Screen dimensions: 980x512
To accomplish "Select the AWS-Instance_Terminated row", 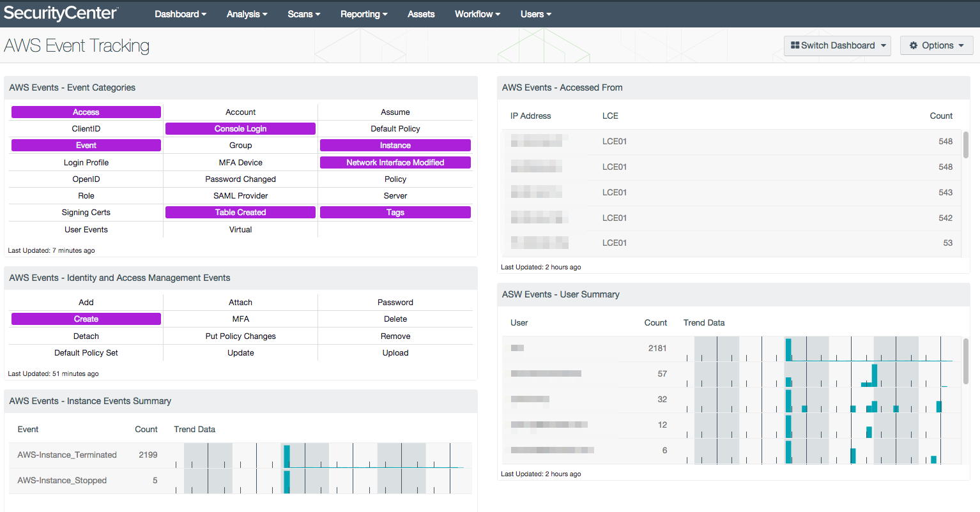I will 240,455.
